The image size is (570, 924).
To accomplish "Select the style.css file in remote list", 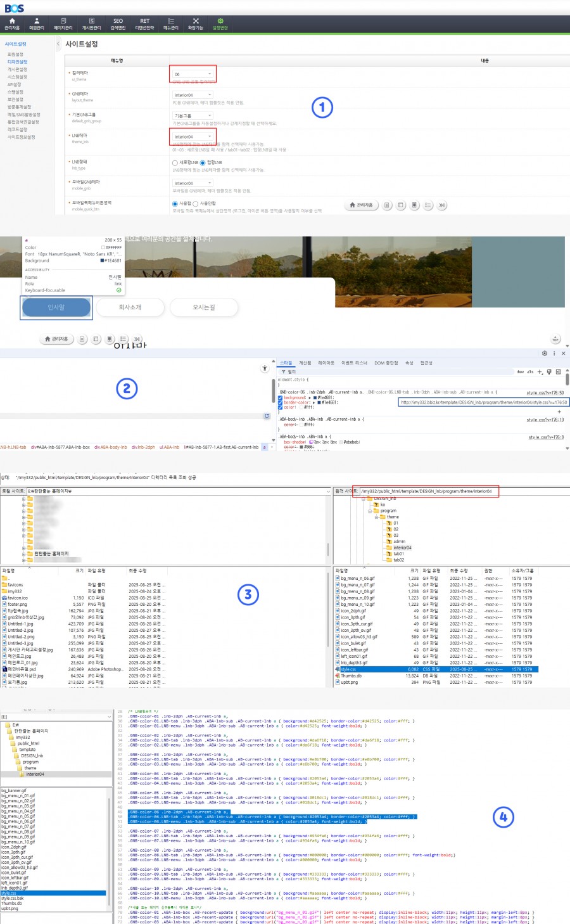I will tap(349, 669).
